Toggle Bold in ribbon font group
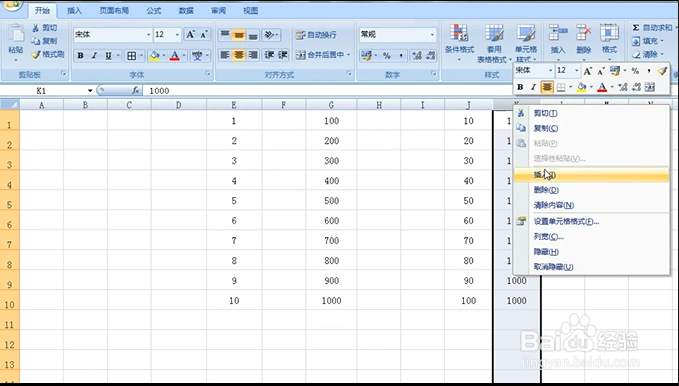679x386 pixels. (x=80, y=55)
